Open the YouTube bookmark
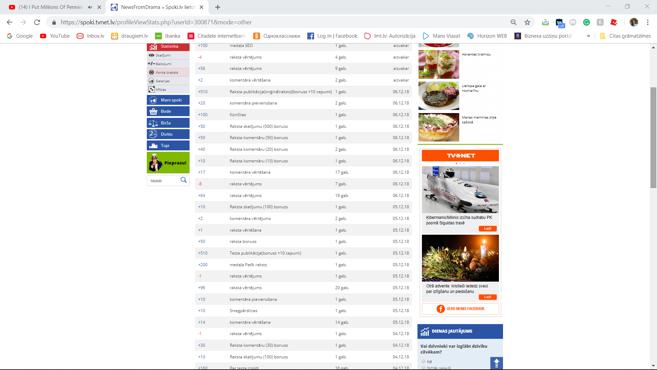This screenshot has height=370, width=657. coord(55,36)
